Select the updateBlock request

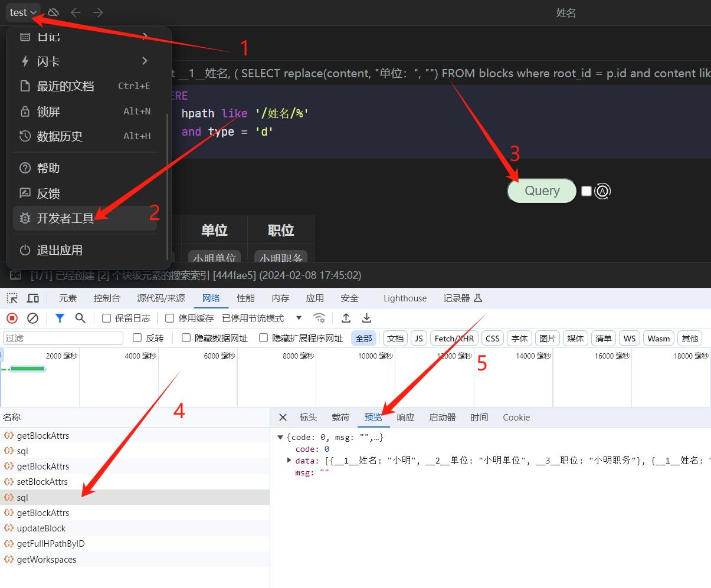pyautogui.click(x=135, y=528)
